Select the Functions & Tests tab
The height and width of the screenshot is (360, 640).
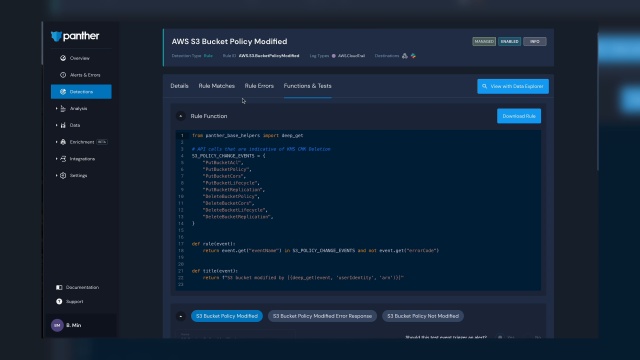(x=307, y=86)
